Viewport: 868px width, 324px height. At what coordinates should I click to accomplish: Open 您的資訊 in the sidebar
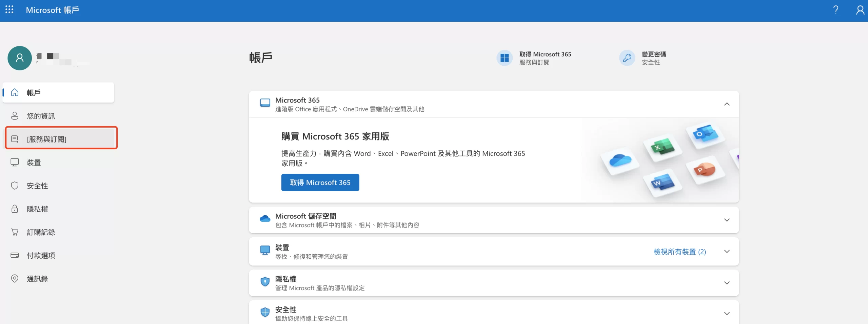tap(41, 116)
